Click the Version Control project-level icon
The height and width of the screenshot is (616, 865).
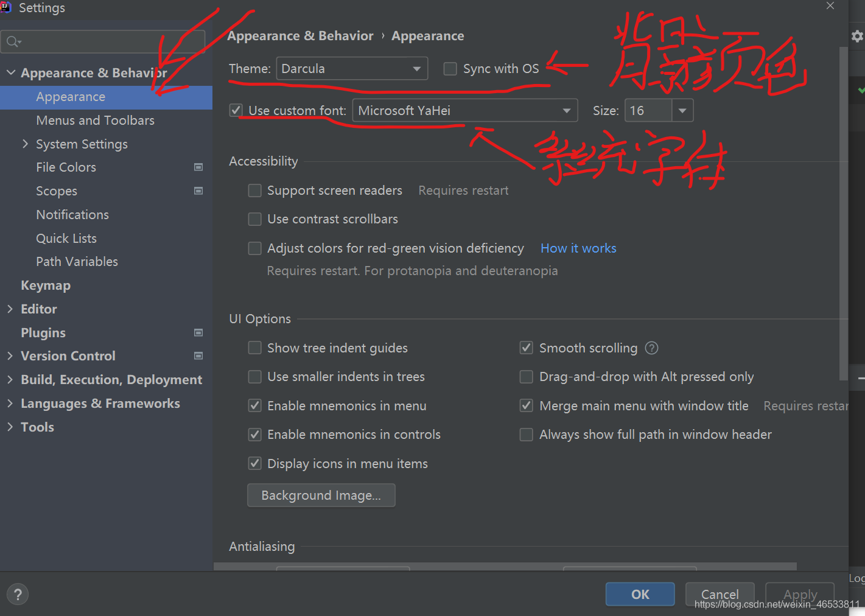(x=198, y=356)
